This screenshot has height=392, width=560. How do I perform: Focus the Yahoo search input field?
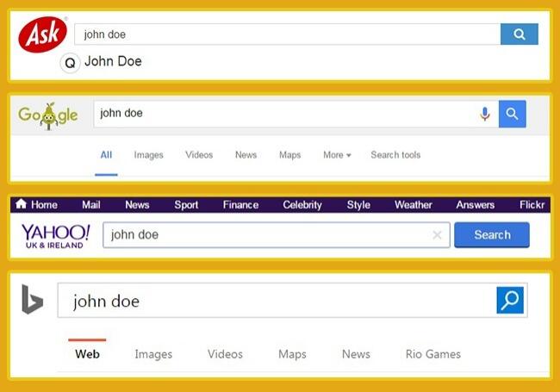click(276, 235)
